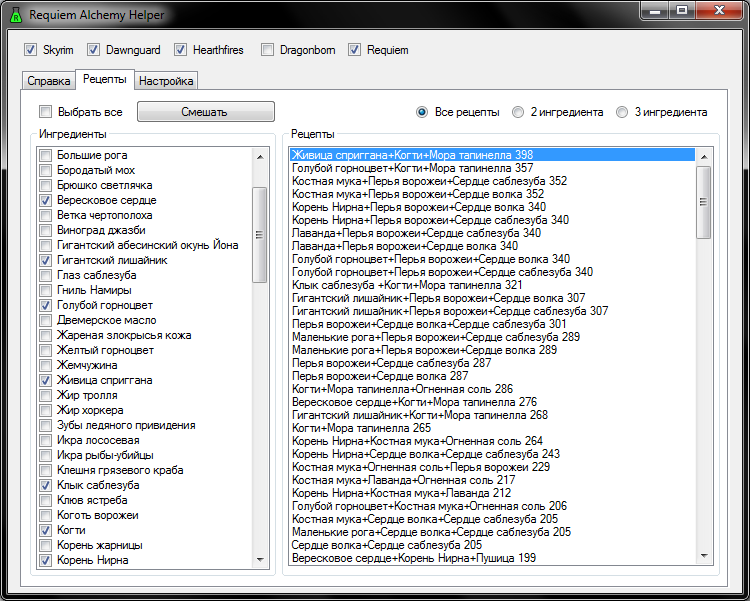The image size is (750, 601).
Task: Uncheck the Requiem checkbox
Action: [355, 49]
